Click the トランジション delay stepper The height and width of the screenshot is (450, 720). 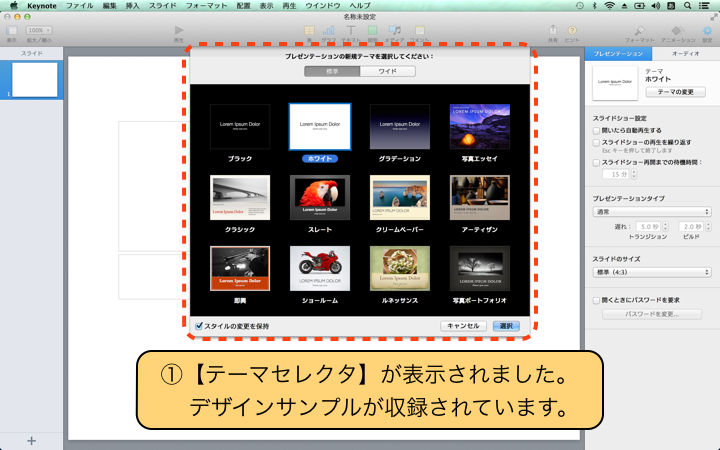click(x=665, y=227)
